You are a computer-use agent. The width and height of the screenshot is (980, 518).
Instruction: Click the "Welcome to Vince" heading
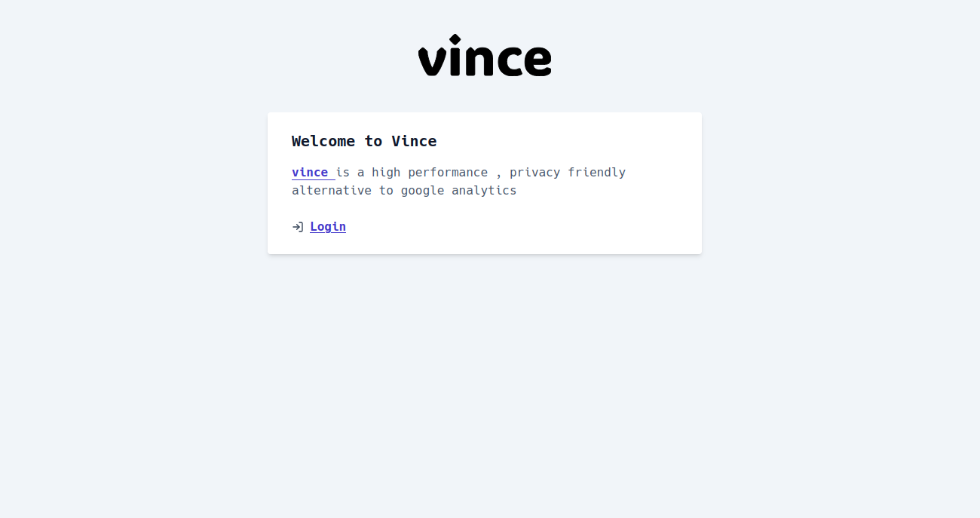pos(364,141)
